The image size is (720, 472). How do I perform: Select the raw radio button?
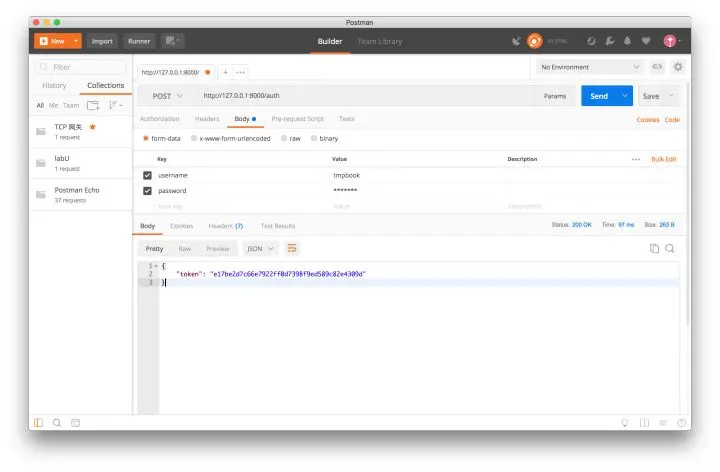click(x=284, y=138)
